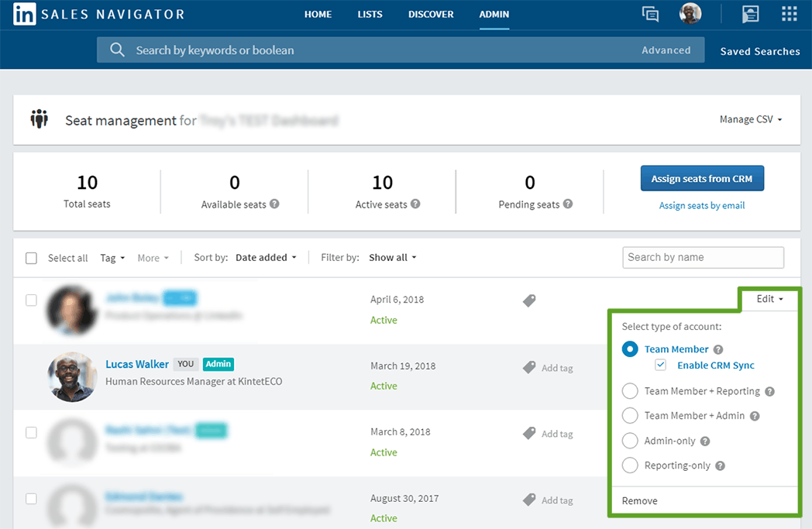Click the help icon next to Team Member option
This screenshot has width=812, height=529.
[x=720, y=349]
